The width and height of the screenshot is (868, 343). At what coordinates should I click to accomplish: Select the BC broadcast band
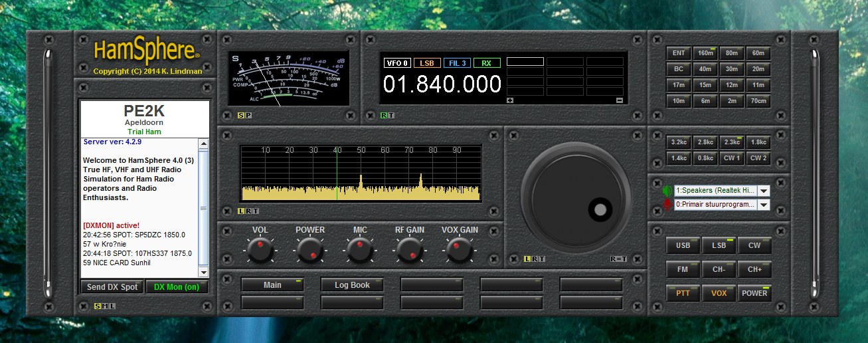point(679,69)
